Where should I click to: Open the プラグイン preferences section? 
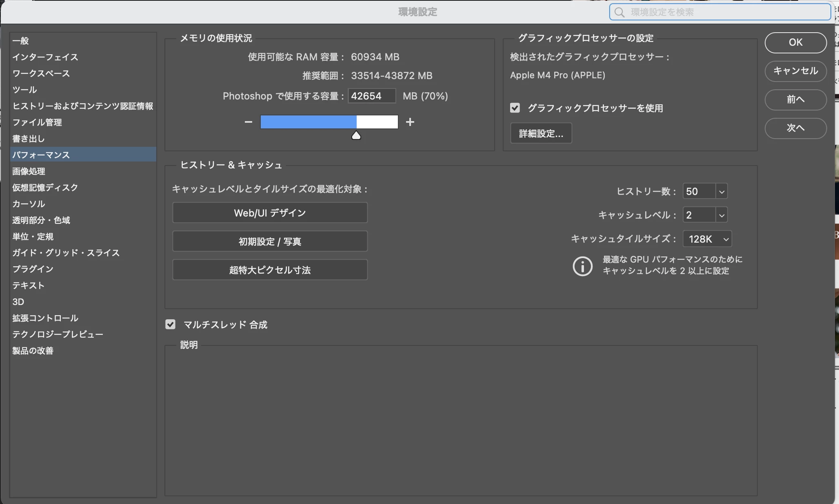pos(33,269)
